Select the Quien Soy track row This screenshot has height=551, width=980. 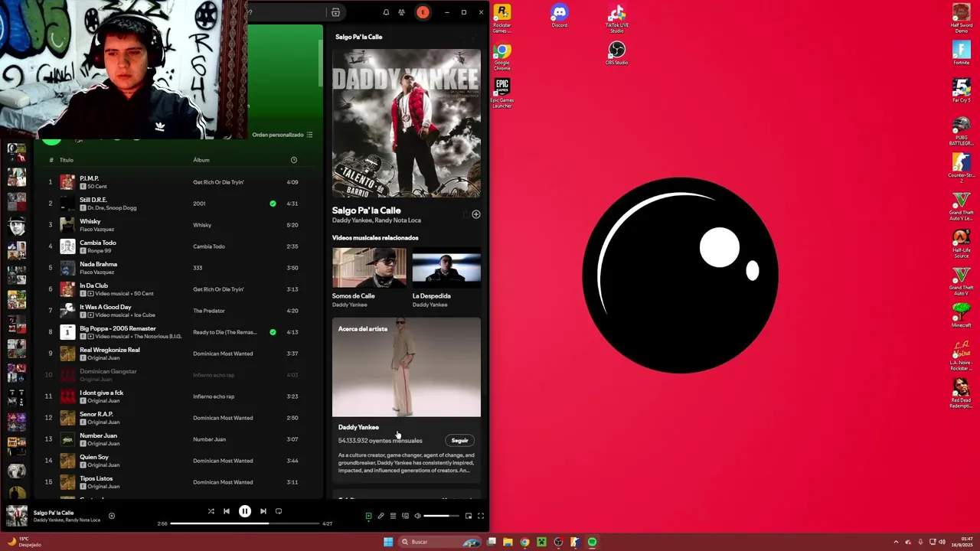pyautogui.click(x=176, y=461)
